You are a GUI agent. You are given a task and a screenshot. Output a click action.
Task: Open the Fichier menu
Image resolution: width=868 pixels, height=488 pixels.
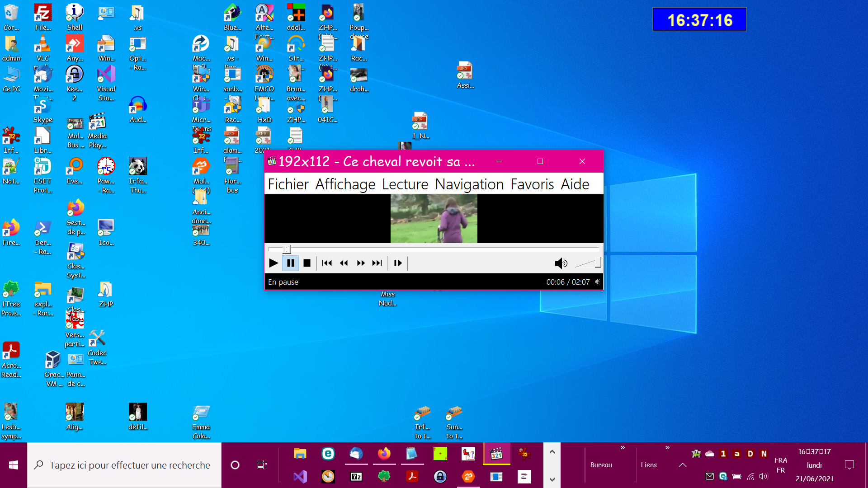pos(288,184)
